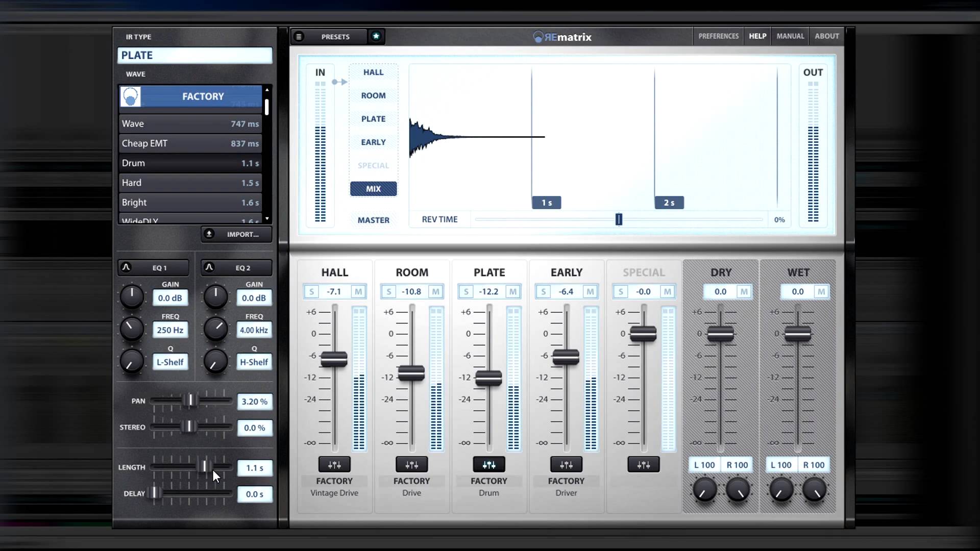
Task: Select the EARLY view tab
Action: (x=373, y=142)
